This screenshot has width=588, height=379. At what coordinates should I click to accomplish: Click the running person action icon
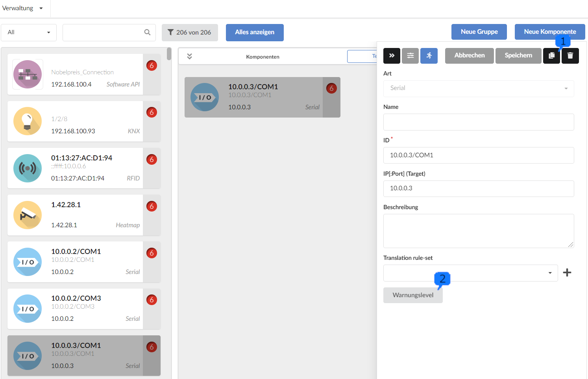pyautogui.click(x=429, y=56)
